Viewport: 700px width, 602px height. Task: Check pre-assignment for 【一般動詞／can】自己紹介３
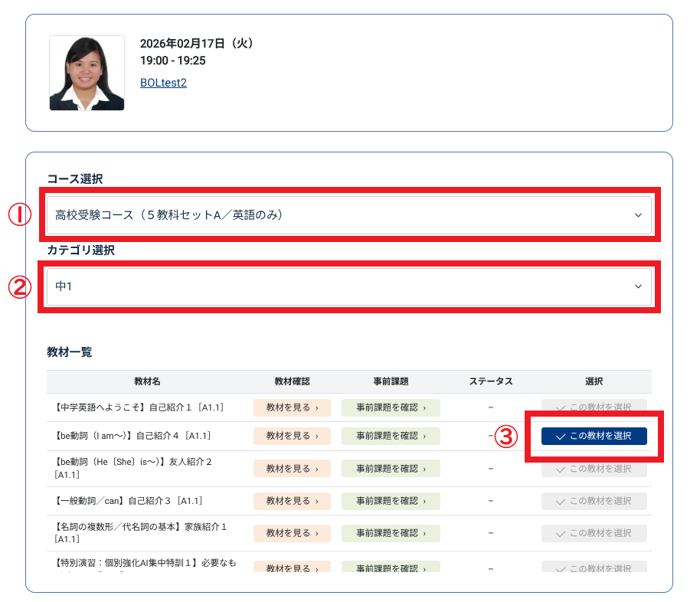391,501
